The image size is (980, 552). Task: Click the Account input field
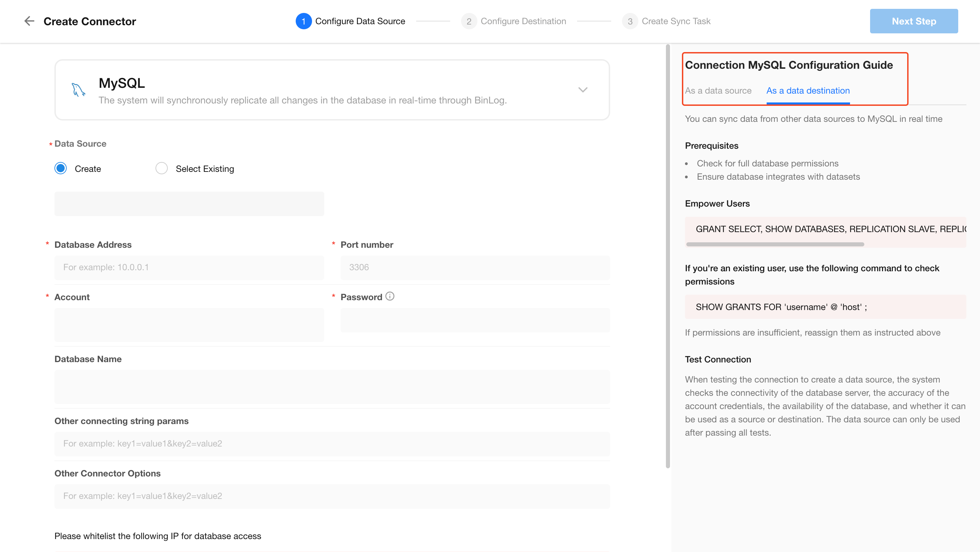[x=189, y=325]
